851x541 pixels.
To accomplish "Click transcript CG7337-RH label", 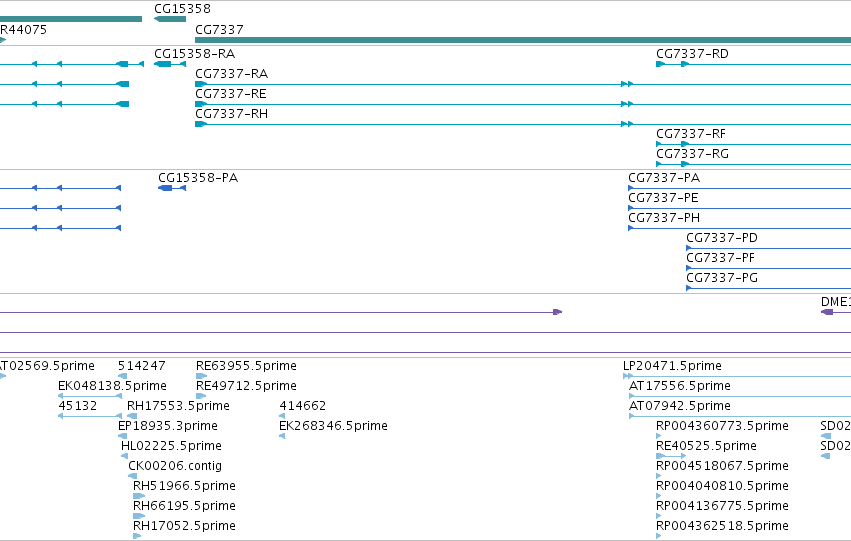I will pyautogui.click(x=232, y=114).
